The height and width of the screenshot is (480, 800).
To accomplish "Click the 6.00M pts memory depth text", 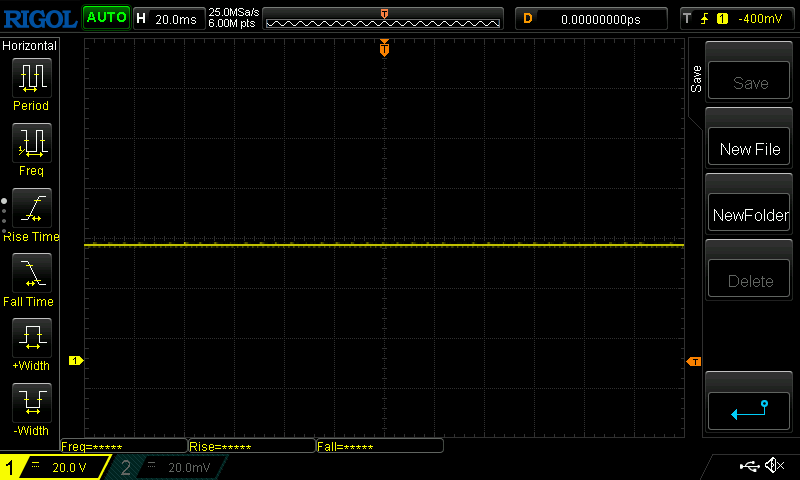I will click(x=232, y=23).
